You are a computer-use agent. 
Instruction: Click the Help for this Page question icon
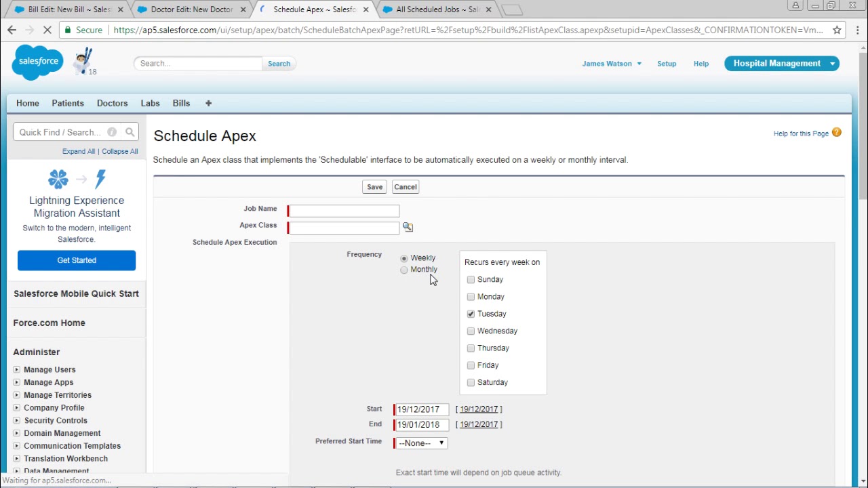click(x=837, y=133)
